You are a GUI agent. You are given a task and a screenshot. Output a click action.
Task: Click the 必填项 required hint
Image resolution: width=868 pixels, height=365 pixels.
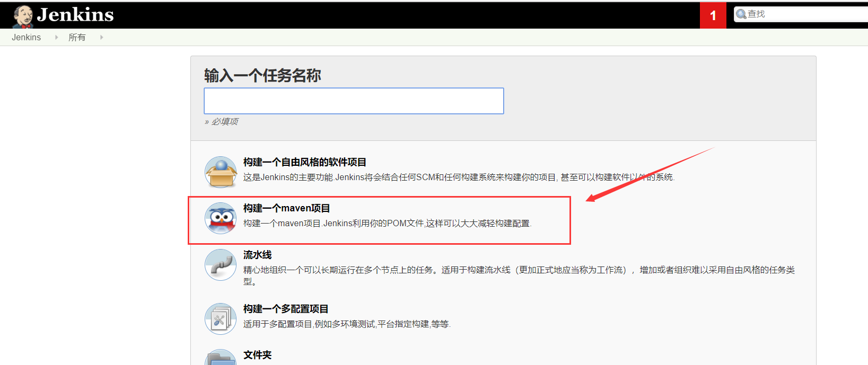222,121
